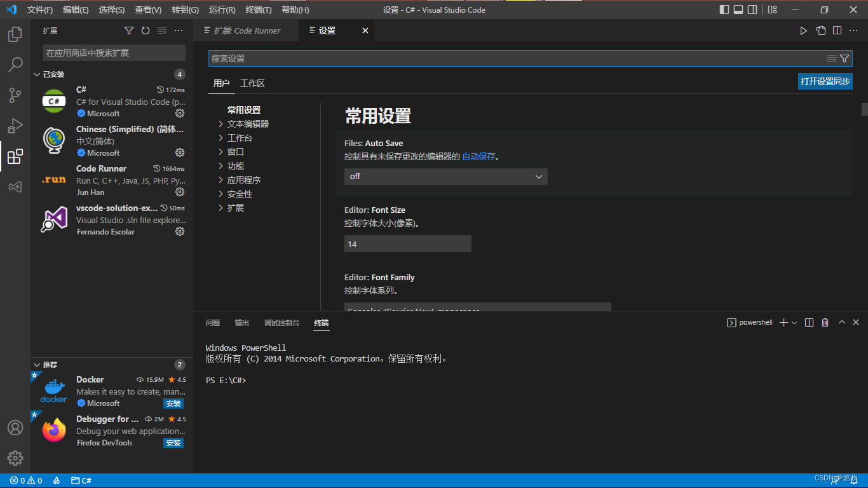
Task: Open settings JSON file icon
Action: [821, 30]
